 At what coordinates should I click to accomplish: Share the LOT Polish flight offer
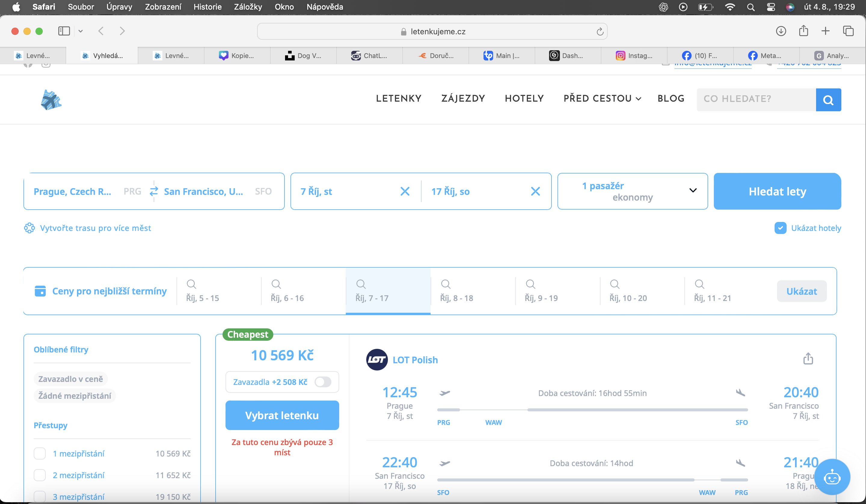[808, 358]
